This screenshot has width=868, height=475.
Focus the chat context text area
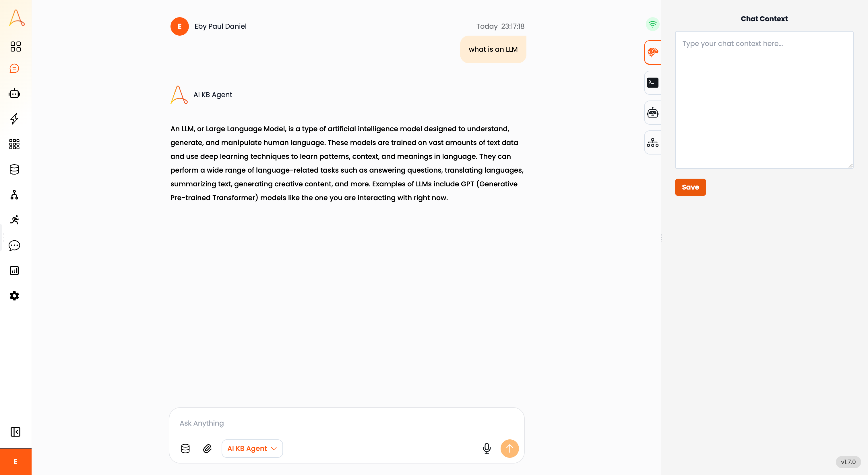click(x=764, y=100)
